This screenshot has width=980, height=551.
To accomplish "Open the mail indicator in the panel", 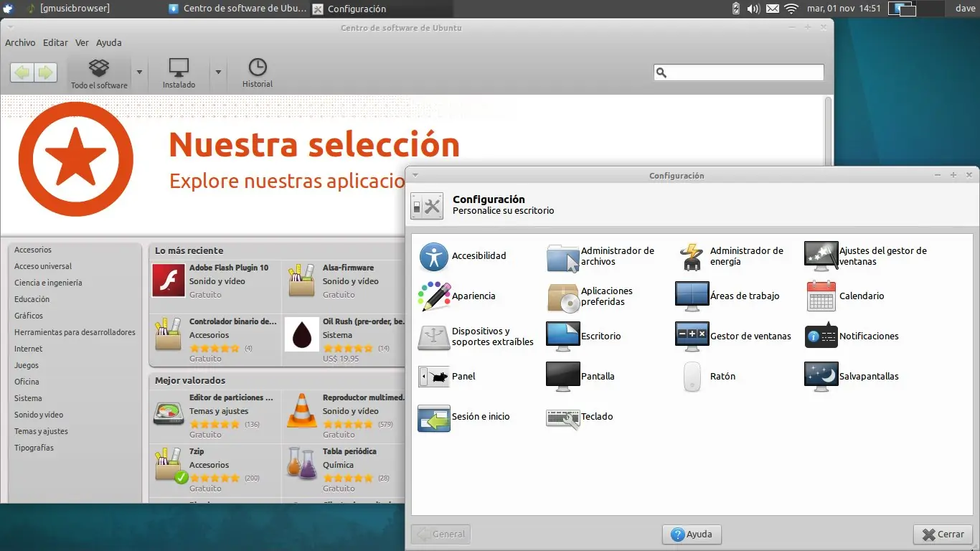I will [773, 9].
